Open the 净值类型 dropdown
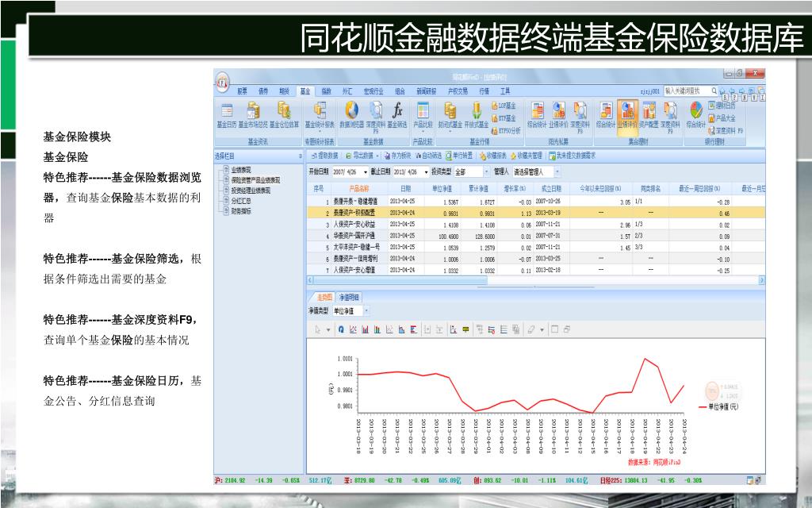 (366, 311)
